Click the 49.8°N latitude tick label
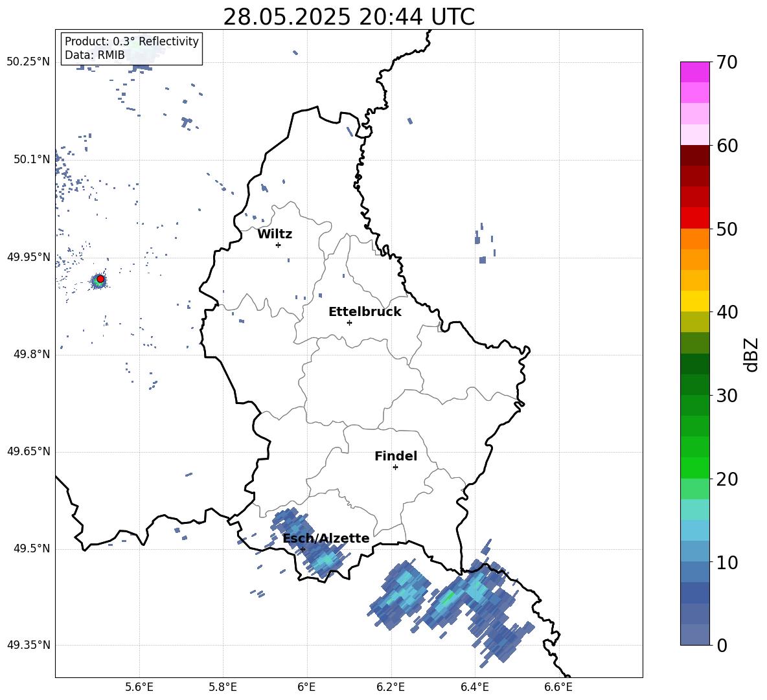The height and width of the screenshot is (700, 767). [x=31, y=354]
